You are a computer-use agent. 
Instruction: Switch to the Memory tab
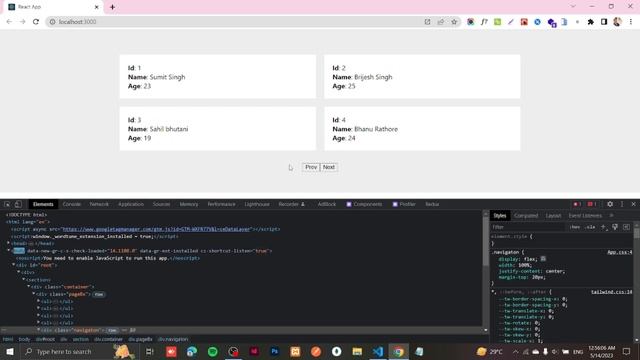point(189,204)
